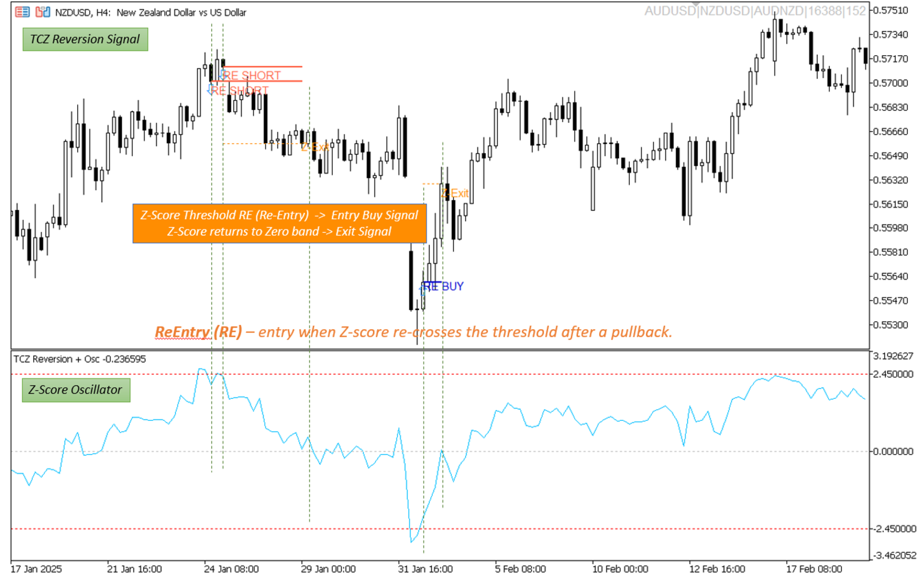Screen dimensions: 924x579
Task: Click the lower RE SHORT signal label
Action: [240, 91]
